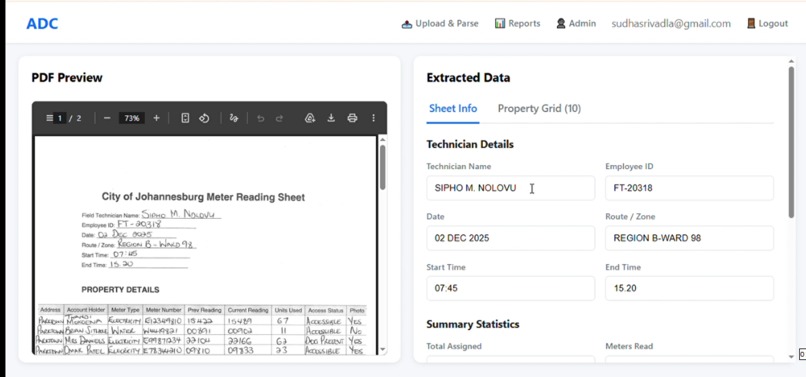Print the PDF document
The width and height of the screenshot is (806, 377).
352,118
